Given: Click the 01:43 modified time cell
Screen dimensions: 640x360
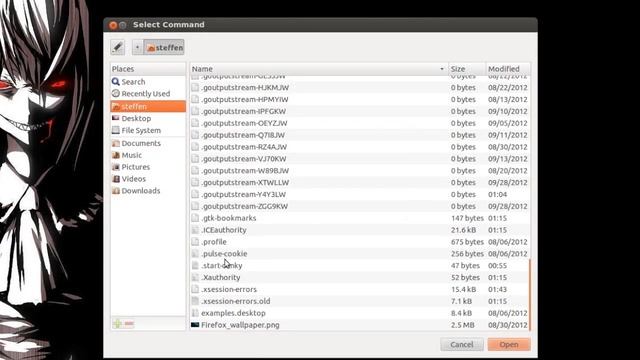Looking at the screenshot, I should pyautogui.click(x=497, y=289).
